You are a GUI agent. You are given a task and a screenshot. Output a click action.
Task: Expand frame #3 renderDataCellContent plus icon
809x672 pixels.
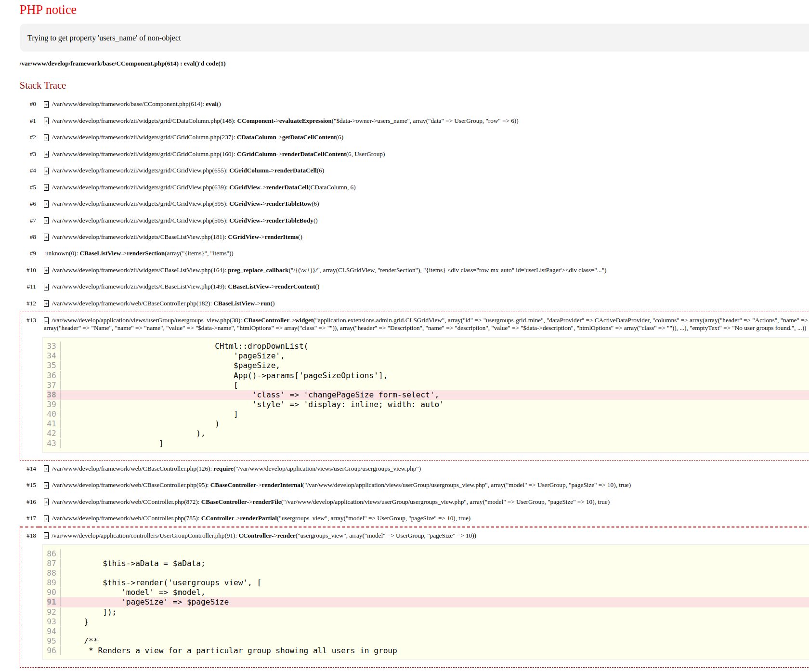point(46,155)
